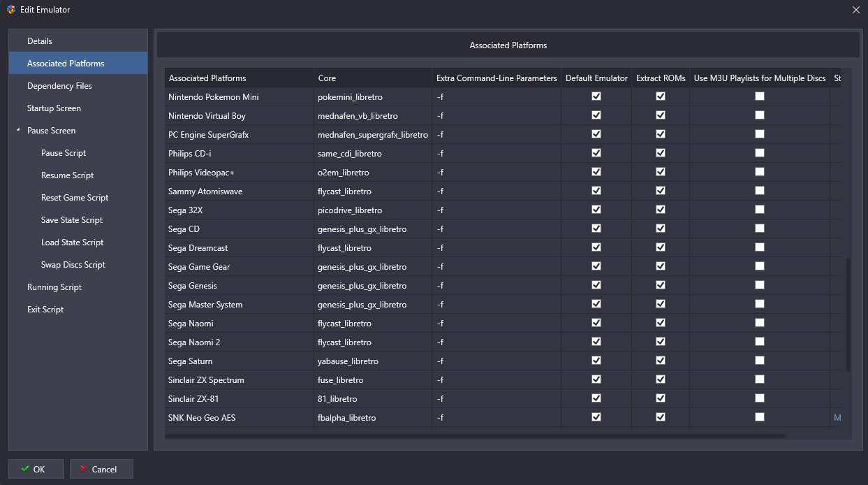
Task: Enable M3U Playlists for SNK Neo Geo AES
Action: [x=760, y=417]
